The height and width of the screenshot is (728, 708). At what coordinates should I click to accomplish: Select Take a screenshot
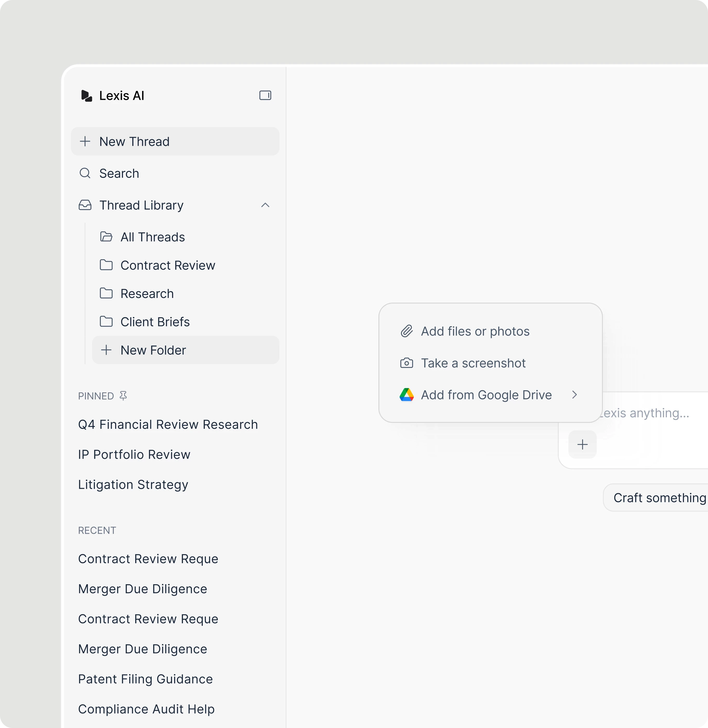click(x=490, y=363)
